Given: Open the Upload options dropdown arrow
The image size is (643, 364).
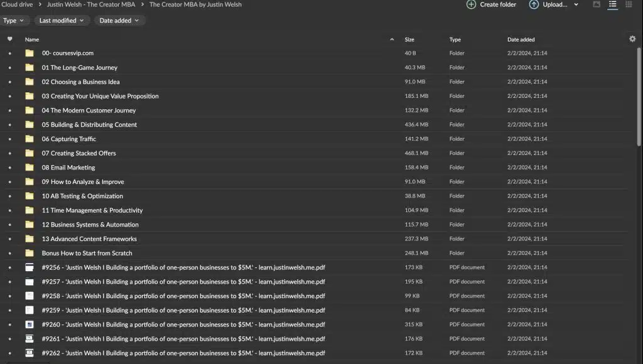Looking at the screenshot, I should [576, 4].
